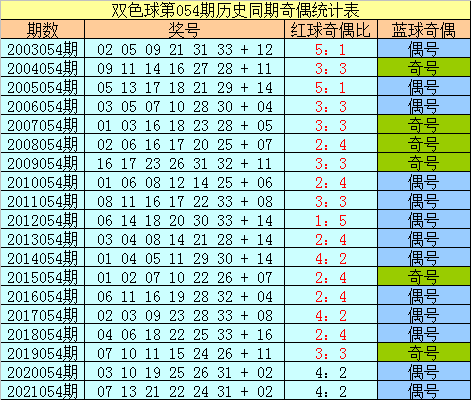Select numbers 07 10 11 15 24 26 + 11
The height and width of the screenshot is (400, 471).
(185, 353)
